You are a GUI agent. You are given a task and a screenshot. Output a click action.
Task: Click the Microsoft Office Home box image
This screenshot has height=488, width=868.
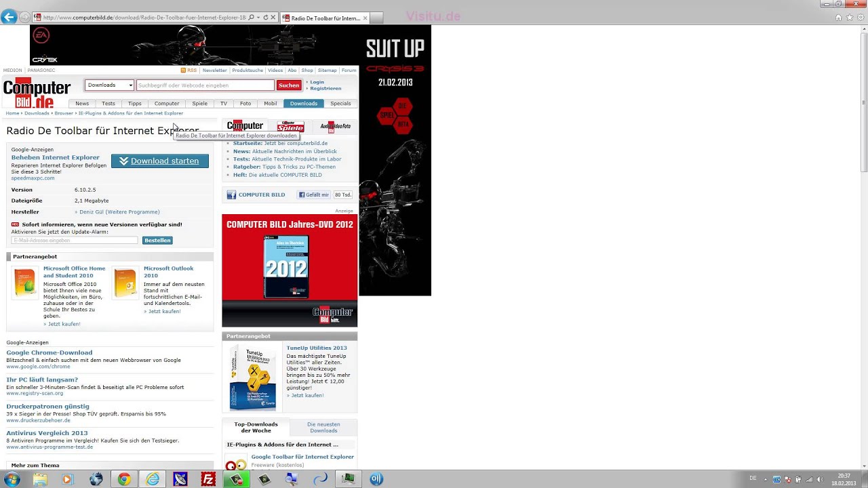pyautogui.click(x=24, y=283)
